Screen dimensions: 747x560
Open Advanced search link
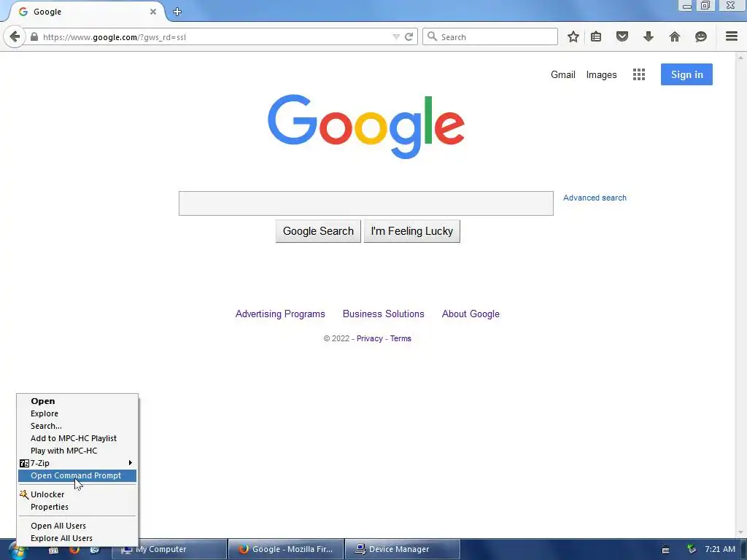pyautogui.click(x=595, y=198)
